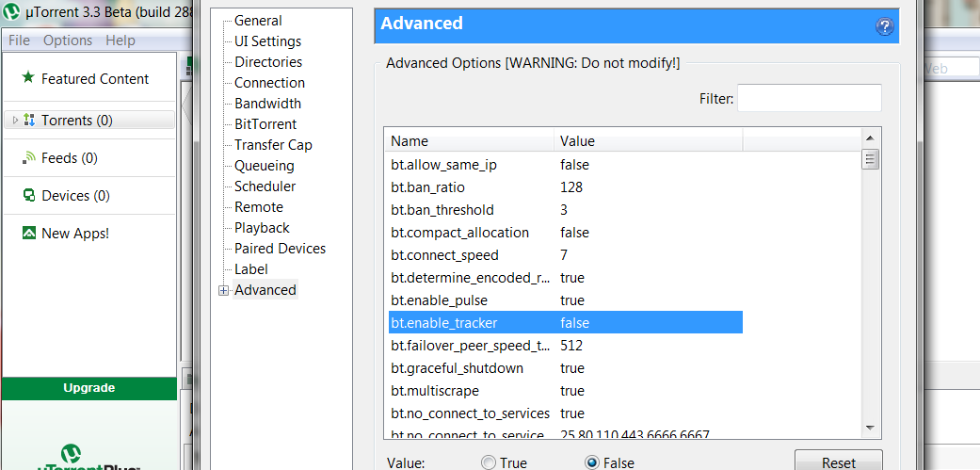
Task: Open the UI Settings page
Action: click(267, 41)
